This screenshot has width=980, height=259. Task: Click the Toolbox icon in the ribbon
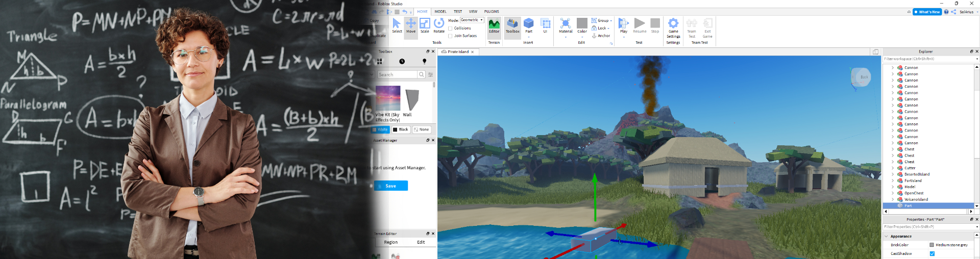tap(512, 25)
